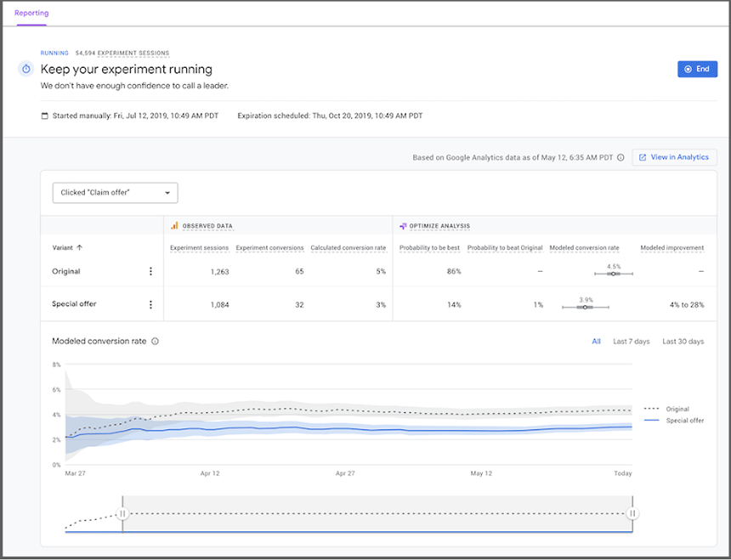The image size is (731, 560).
Task: Click the Optimize Analysis icon
Action: click(403, 226)
